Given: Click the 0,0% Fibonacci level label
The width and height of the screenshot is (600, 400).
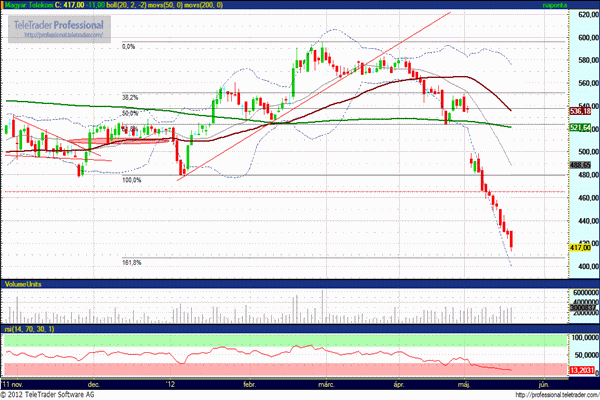Looking at the screenshot, I should click(x=129, y=46).
